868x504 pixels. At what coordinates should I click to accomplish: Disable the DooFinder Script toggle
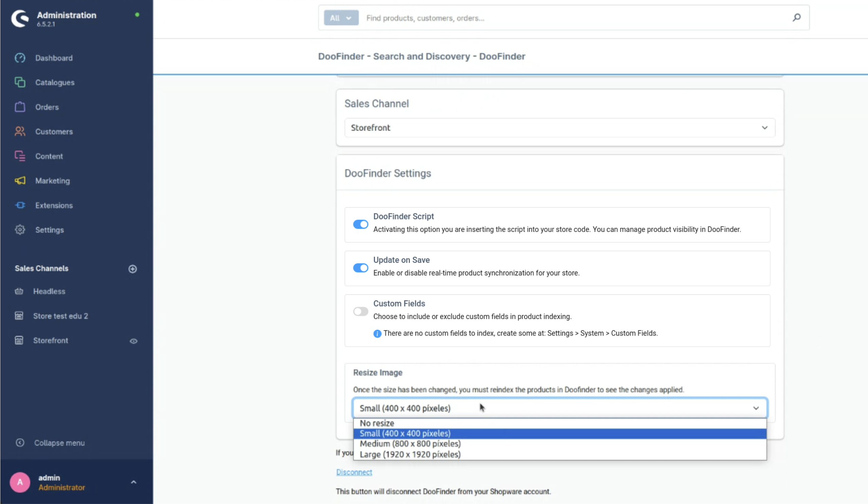click(361, 224)
